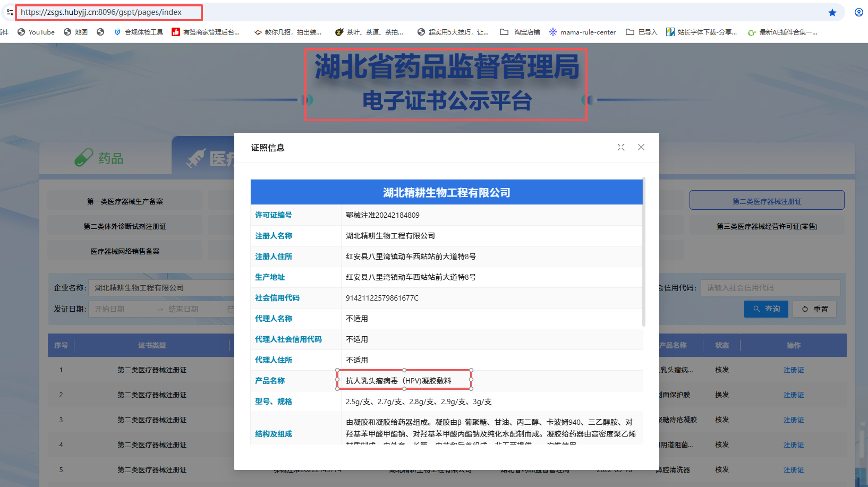Click row 3 第二类医疗器械注册证 cell
868x487 pixels.
pos(152,420)
